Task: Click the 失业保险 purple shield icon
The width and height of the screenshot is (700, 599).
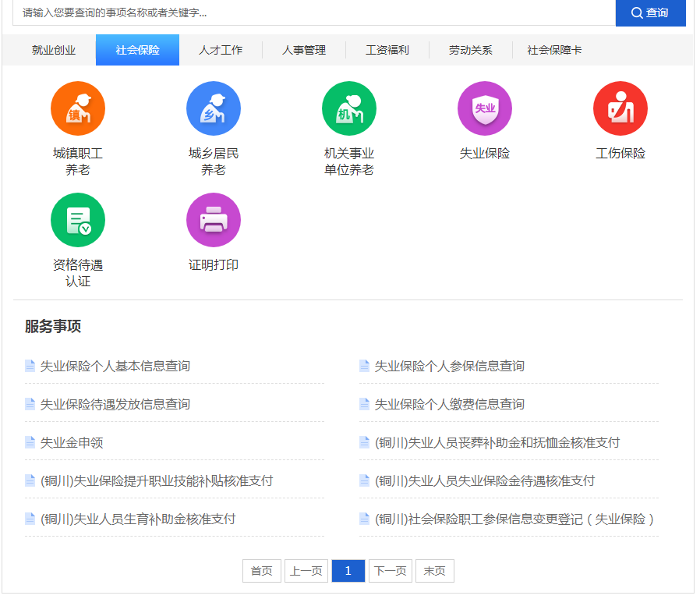Action: point(485,108)
